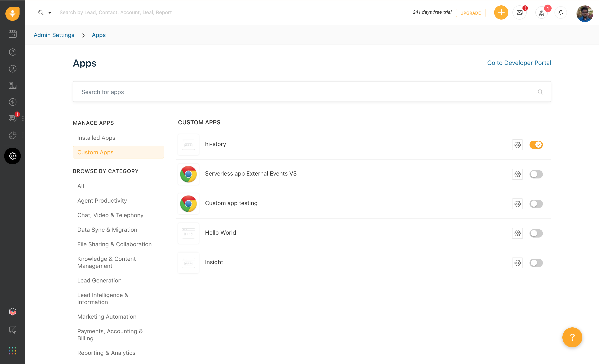Enable the Custom app testing toggle
The width and height of the screenshot is (599, 364).
pos(536,204)
